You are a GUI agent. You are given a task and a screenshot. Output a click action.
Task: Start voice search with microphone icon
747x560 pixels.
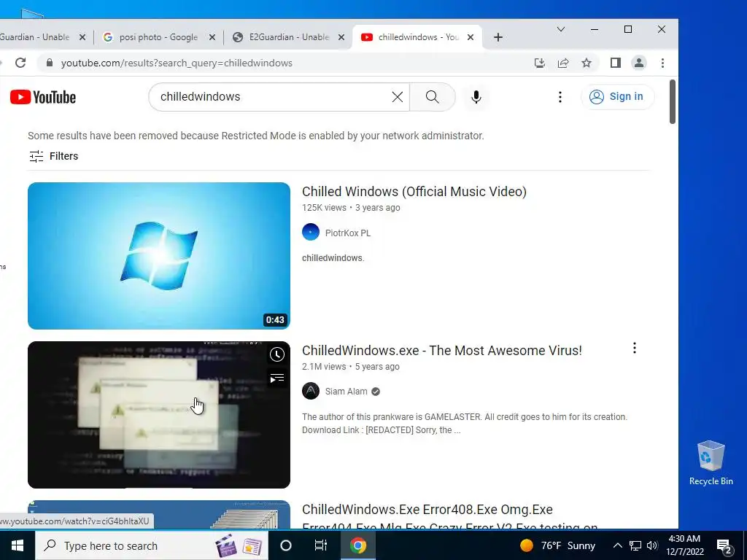[476, 97]
